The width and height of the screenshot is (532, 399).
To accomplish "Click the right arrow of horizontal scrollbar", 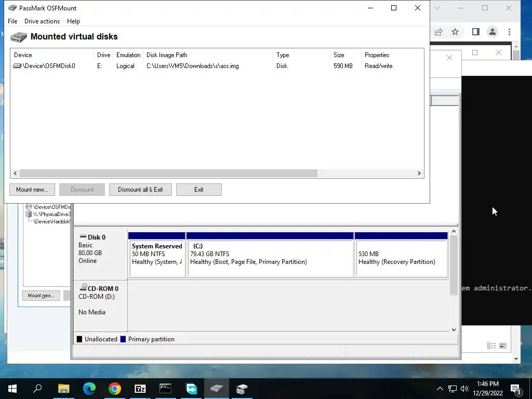I will [x=419, y=173].
